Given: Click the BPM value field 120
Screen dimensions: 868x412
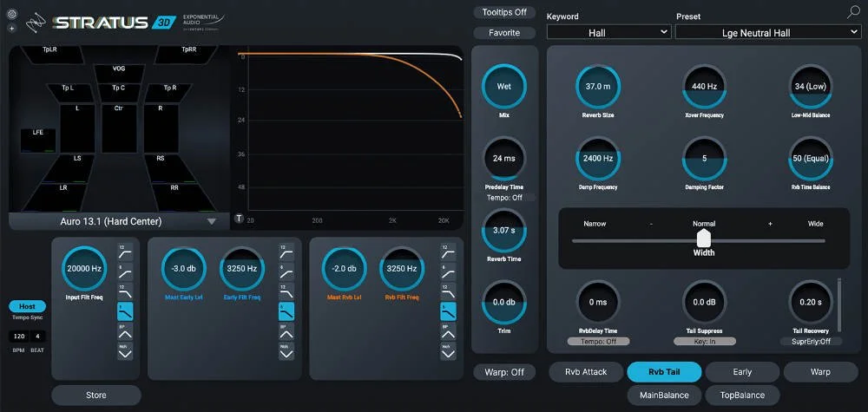Looking at the screenshot, I should click(x=19, y=337).
